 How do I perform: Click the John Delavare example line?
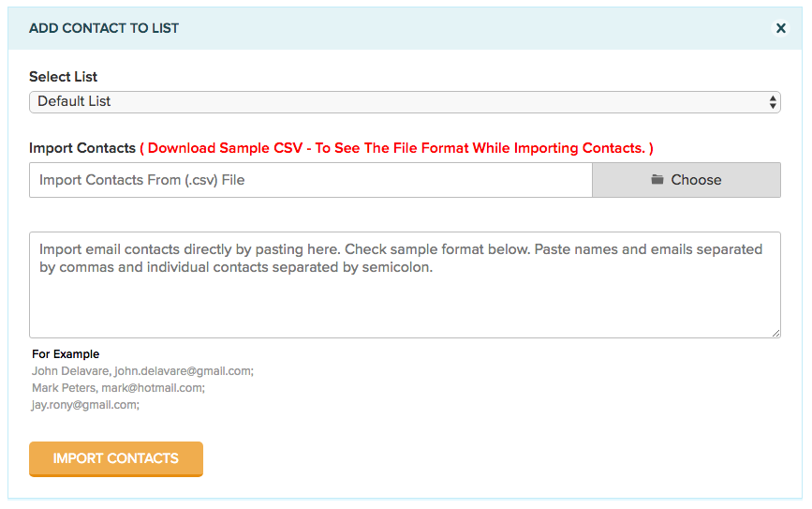[x=142, y=371]
